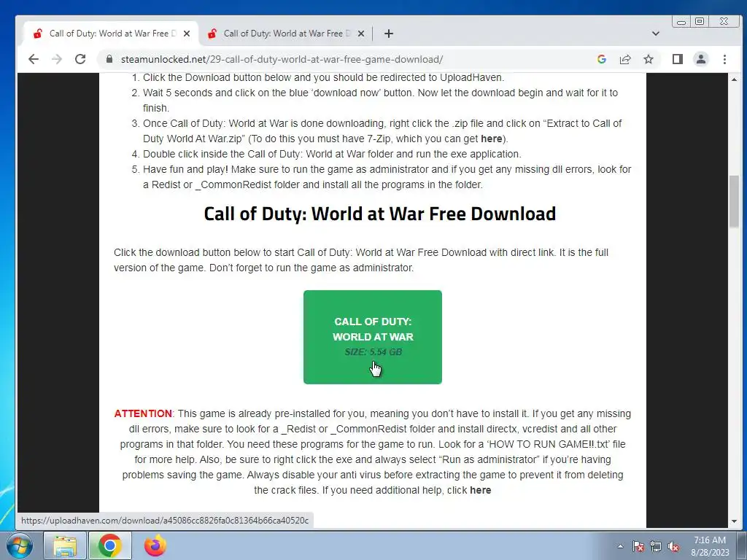Open the muted volume tray icon

[x=673, y=546]
